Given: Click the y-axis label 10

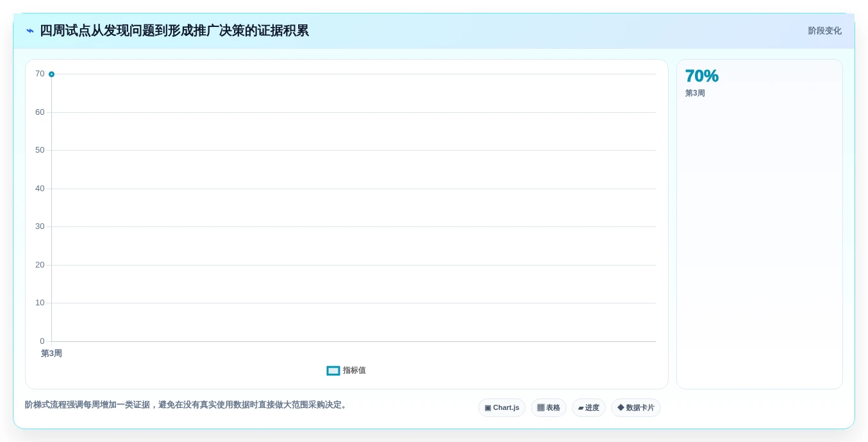Looking at the screenshot, I should (40, 303).
